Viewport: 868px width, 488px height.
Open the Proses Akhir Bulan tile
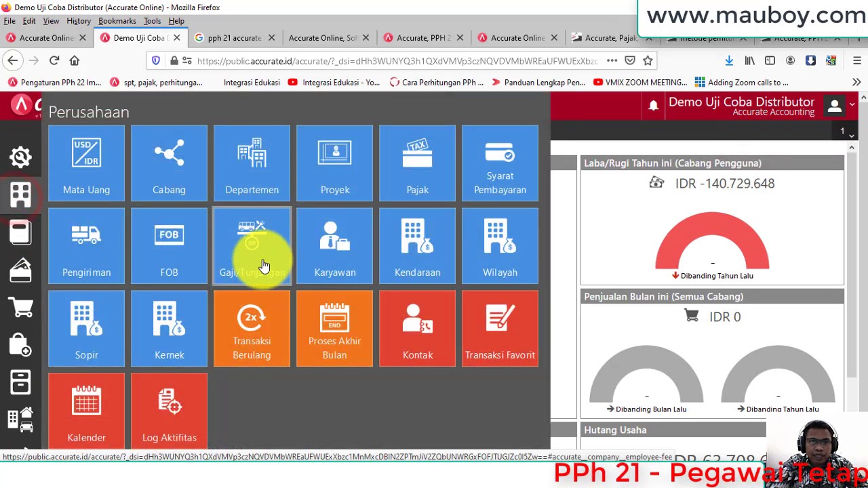[334, 329]
